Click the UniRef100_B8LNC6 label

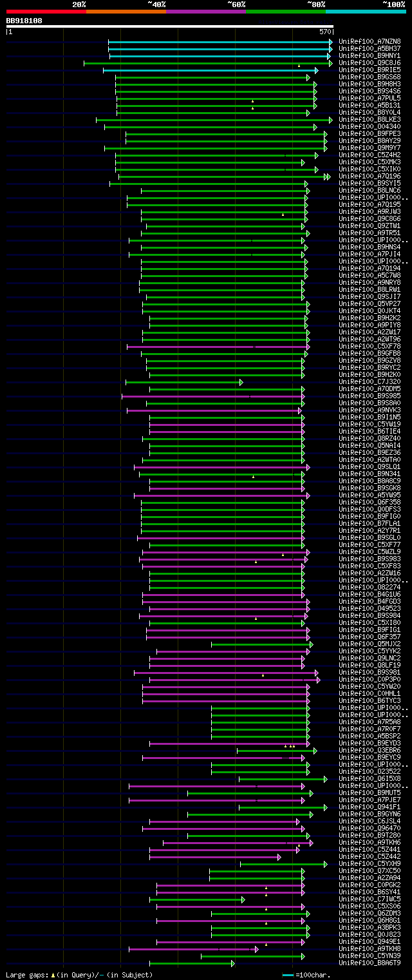[x=368, y=190]
